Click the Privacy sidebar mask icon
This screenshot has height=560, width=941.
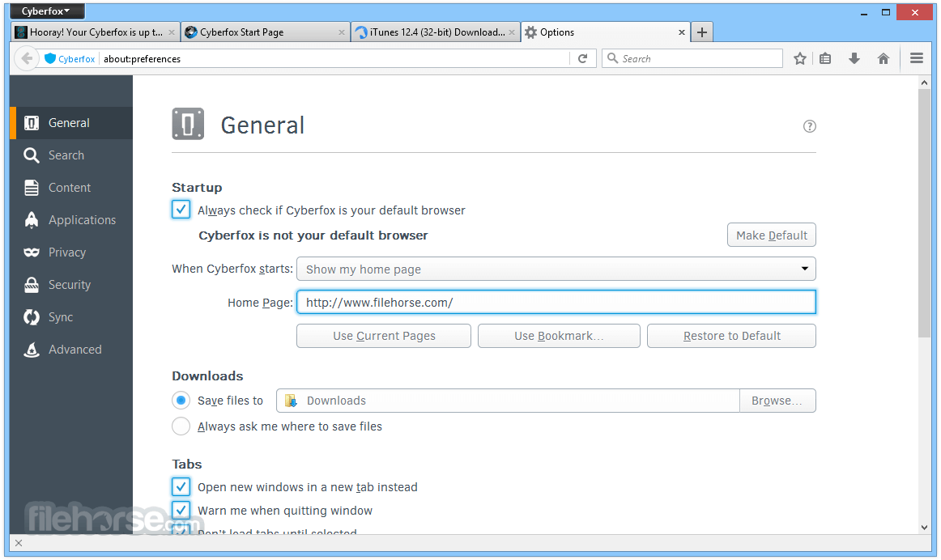pos(32,252)
